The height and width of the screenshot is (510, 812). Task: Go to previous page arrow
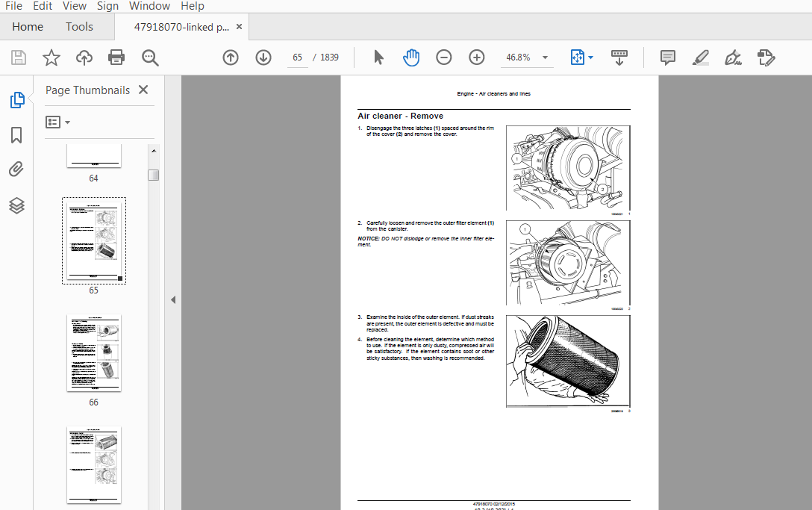click(x=231, y=57)
